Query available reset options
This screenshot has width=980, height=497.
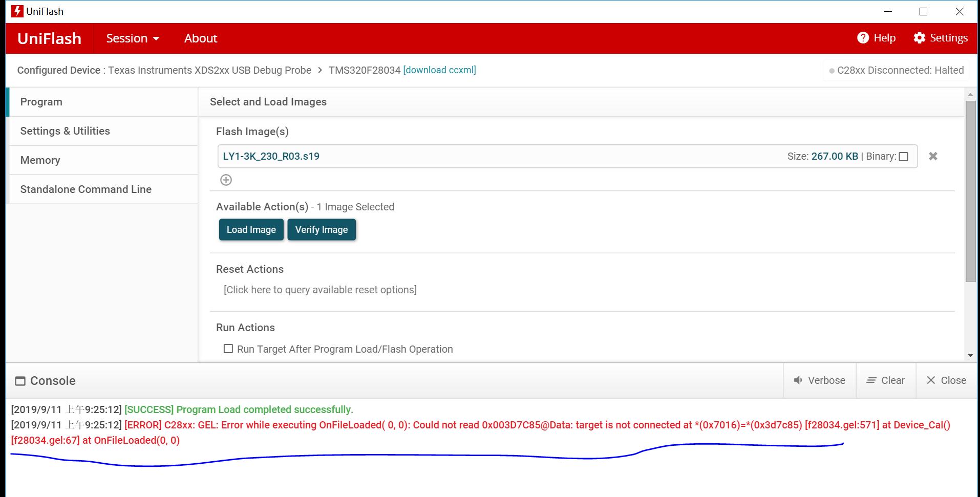[319, 289]
